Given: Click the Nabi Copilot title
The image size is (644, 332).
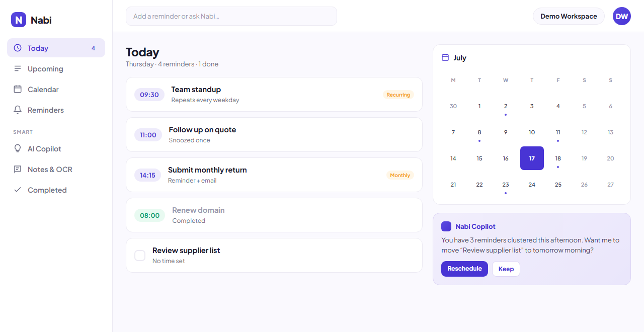Looking at the screenshot, I should click(475, 226).
